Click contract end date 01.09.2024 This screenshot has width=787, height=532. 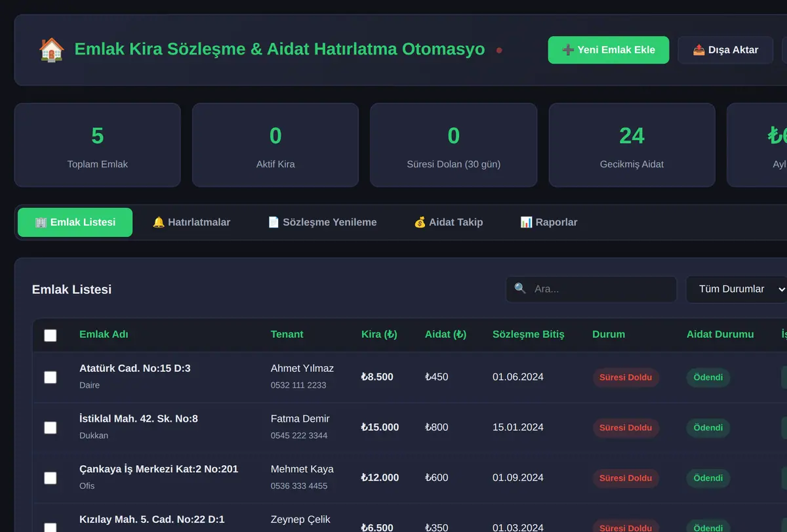point(518,478)
